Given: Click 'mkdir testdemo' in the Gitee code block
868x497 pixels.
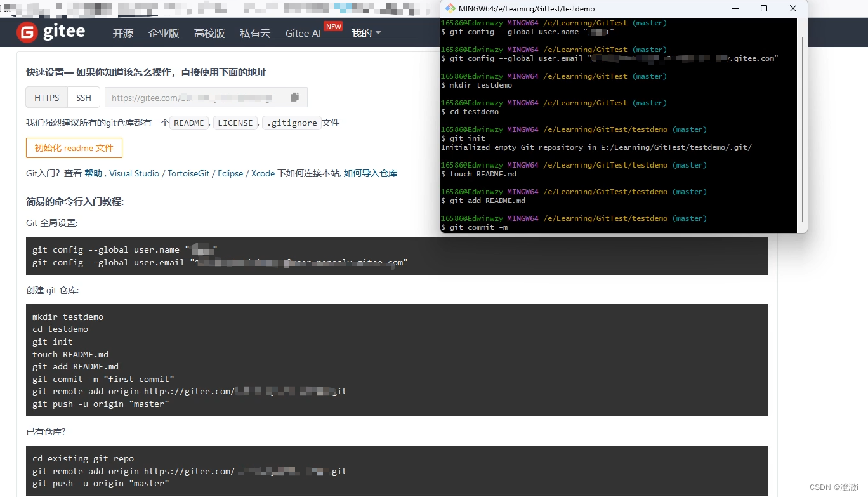Looking at the screenshot, I should tap(68, 317).
